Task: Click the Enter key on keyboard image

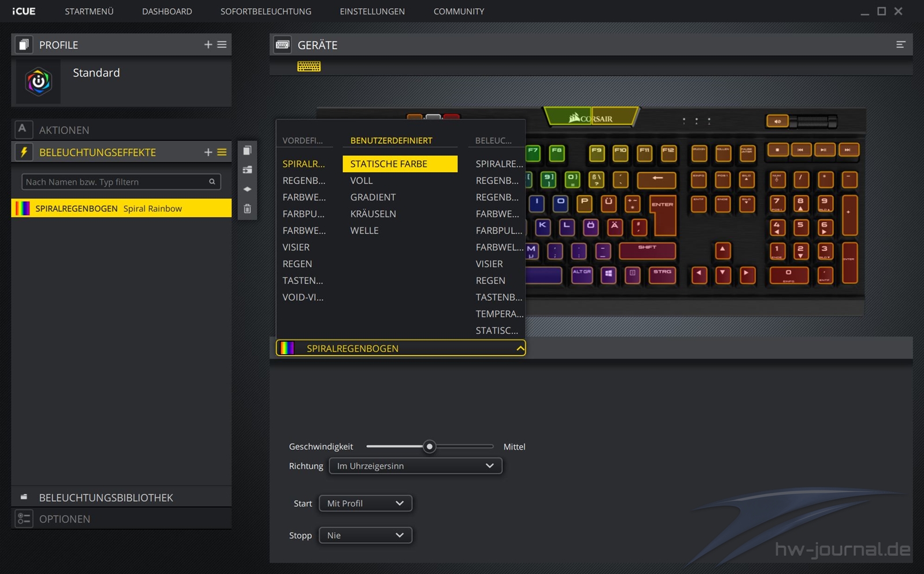Action: point(662,214)
